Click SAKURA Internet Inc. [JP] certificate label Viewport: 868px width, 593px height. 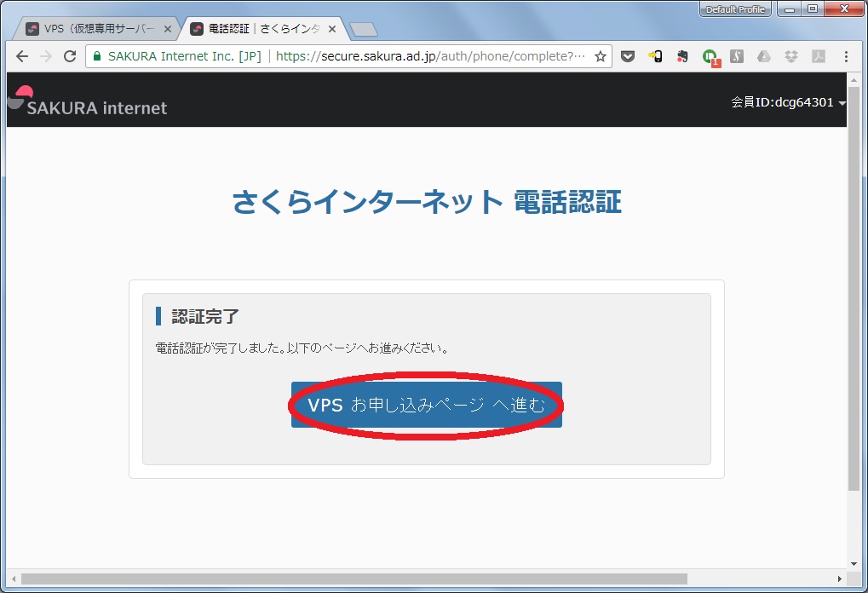(184, 56)
